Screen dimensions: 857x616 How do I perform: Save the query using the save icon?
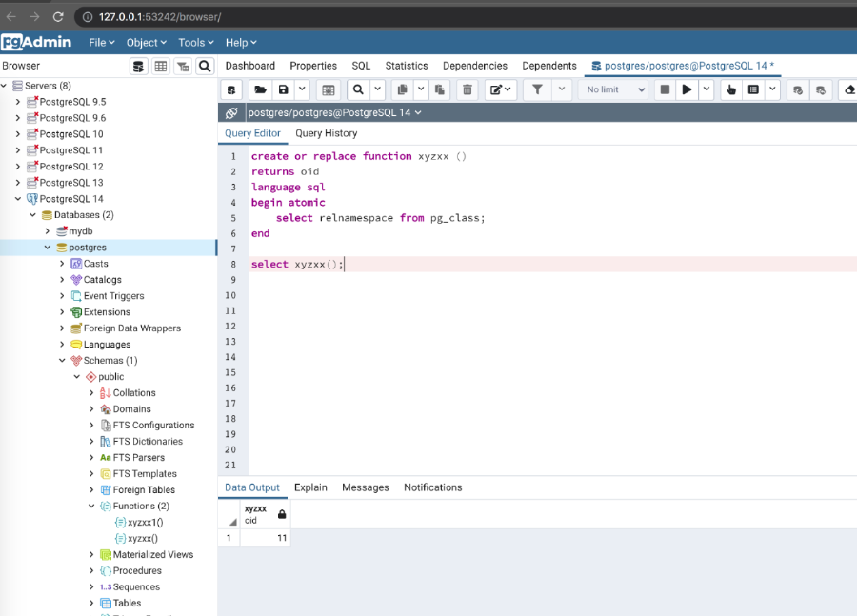tap(281, 89)
